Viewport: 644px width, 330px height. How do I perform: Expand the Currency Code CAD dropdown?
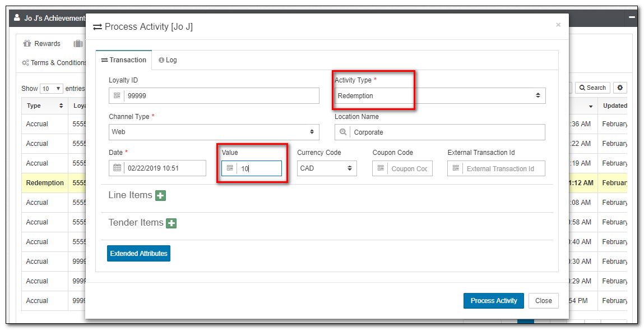click(327, 168)
